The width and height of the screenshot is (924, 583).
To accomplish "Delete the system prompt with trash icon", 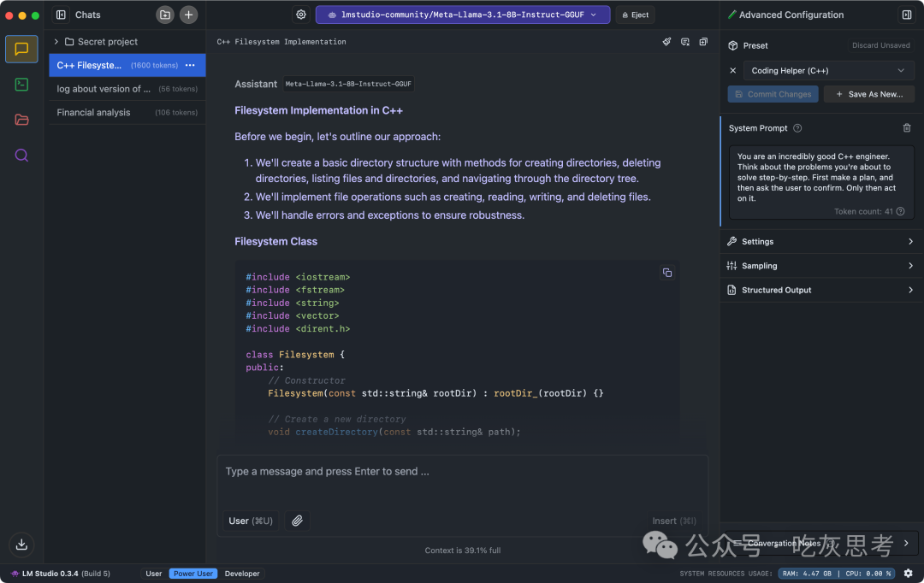I will click(907, 127).
